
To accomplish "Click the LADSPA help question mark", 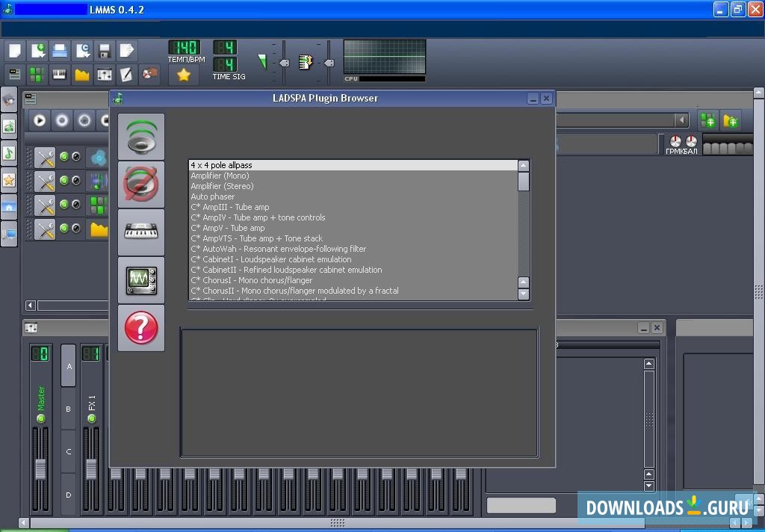I will 141,327.
